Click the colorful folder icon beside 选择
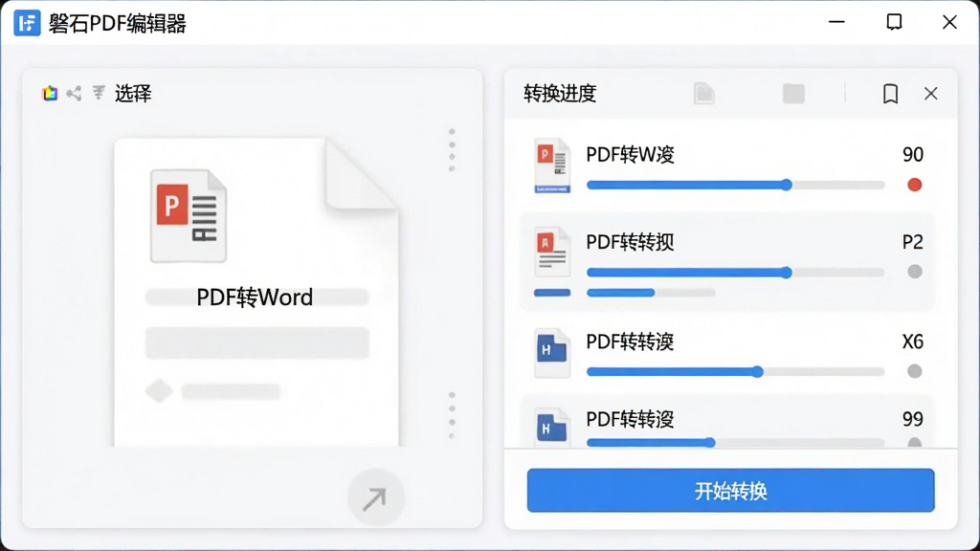Screen dimensions: 980x551 pyautogui.click(x=50, y=94)
